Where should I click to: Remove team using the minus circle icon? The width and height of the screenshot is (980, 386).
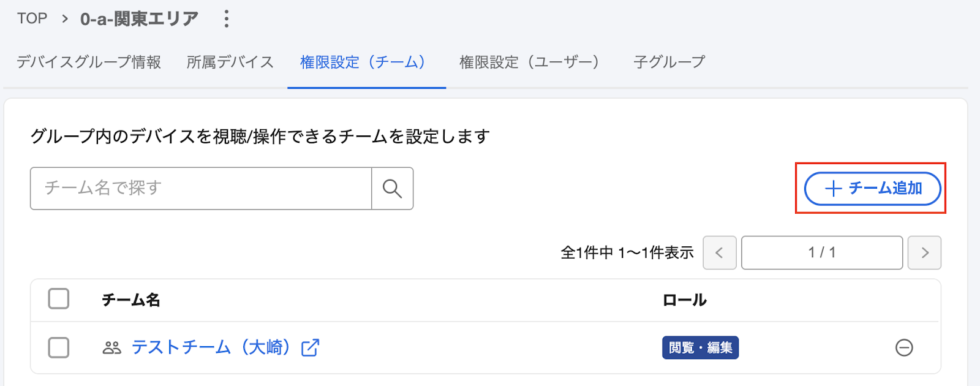[904, 347]
